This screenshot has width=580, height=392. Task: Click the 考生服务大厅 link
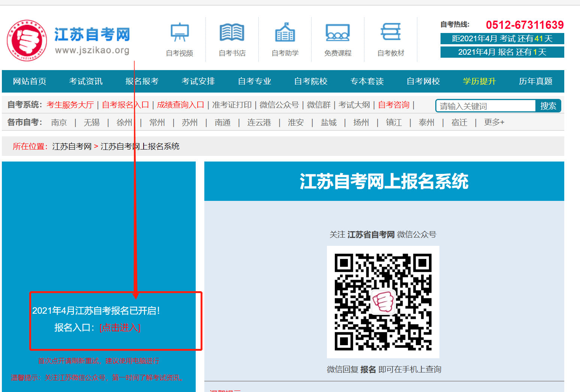pos(70,105)
